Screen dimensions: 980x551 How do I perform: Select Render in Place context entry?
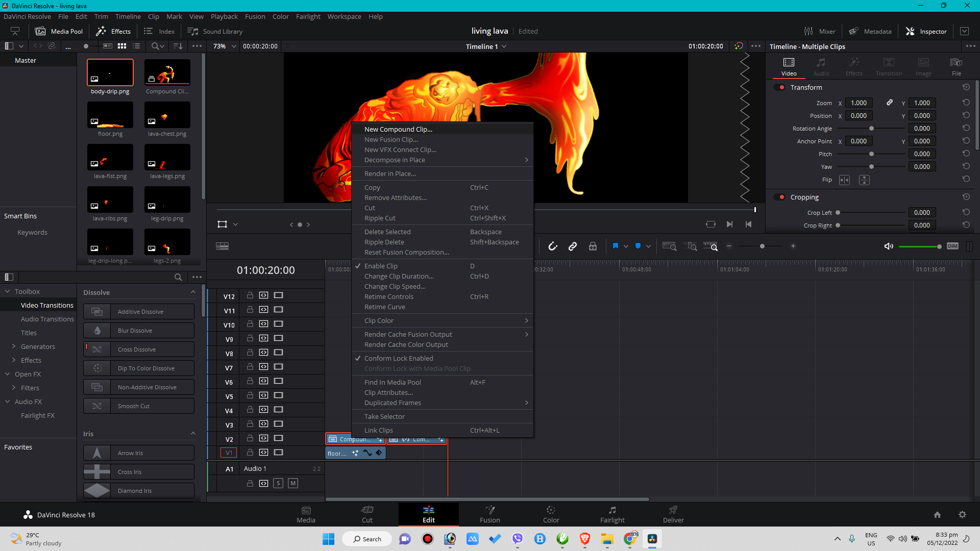pyautogui.click(x=442, y=173)
